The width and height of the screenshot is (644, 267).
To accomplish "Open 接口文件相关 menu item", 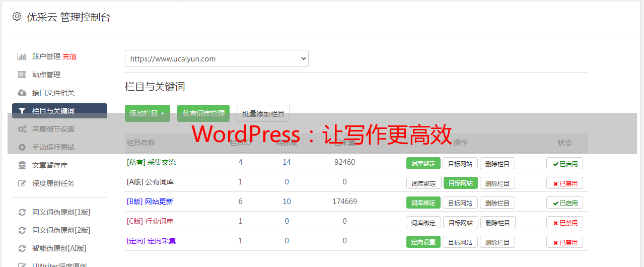I will pos(53,93).
